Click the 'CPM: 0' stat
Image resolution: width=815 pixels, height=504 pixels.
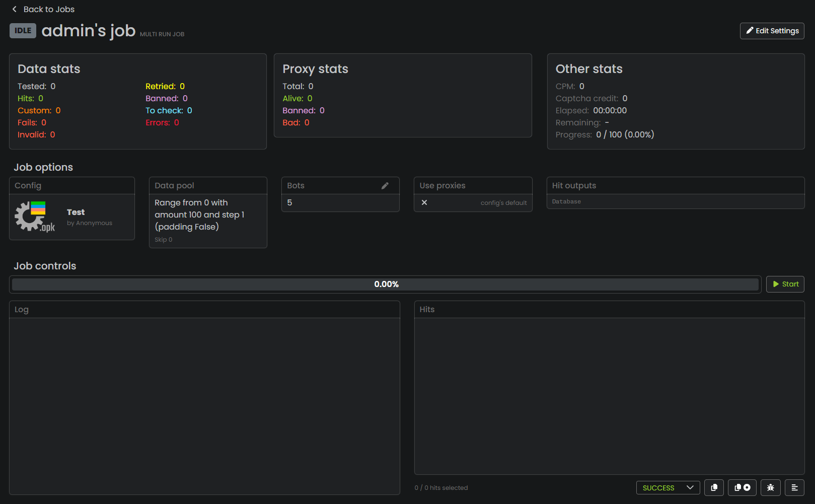(570, 86)
